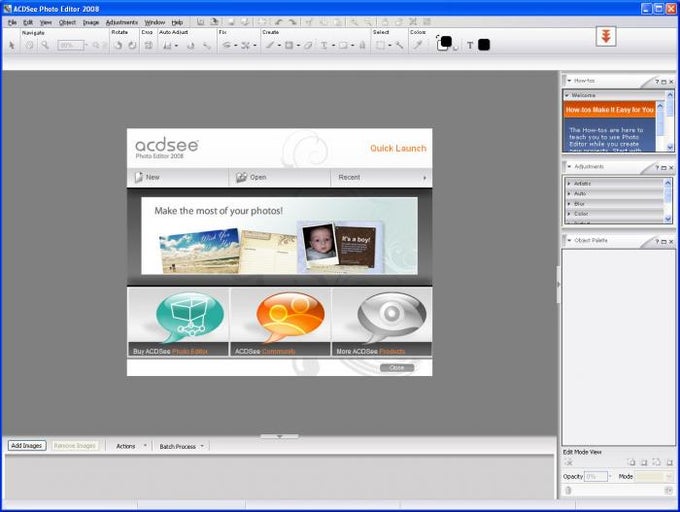Open the View menu
This screenshot has width=680, height=512.
click(x=46, y=22)
